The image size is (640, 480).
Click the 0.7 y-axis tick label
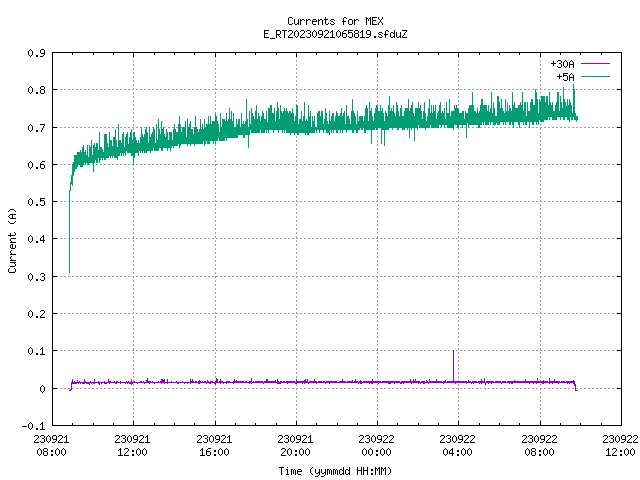coord(37,128)
